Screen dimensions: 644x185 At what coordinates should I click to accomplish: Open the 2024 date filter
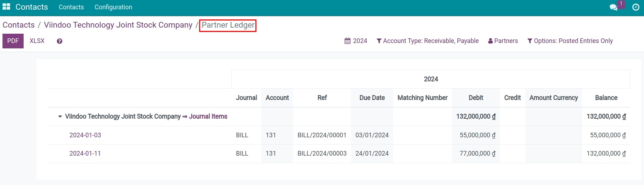pos(356,41)
